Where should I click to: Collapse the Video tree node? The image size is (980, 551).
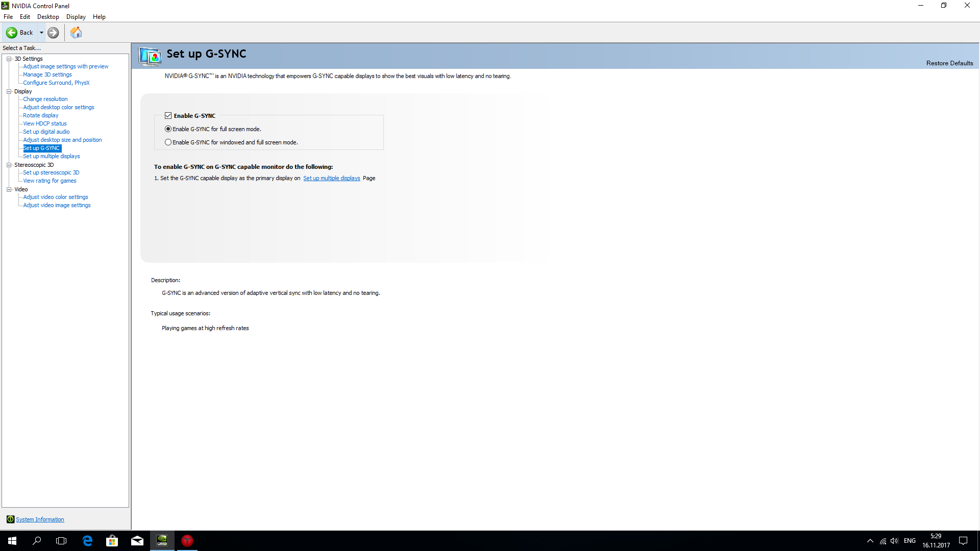click(x=9, y=189)
